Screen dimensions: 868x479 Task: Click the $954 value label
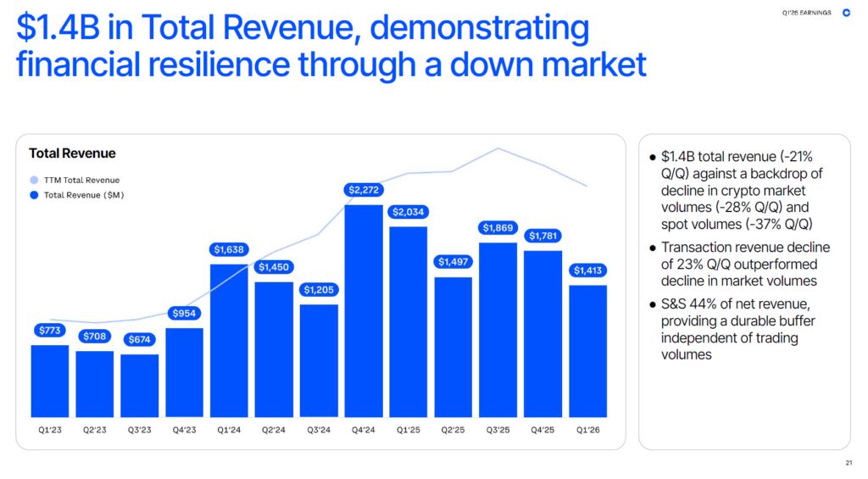tap(184, 314)
